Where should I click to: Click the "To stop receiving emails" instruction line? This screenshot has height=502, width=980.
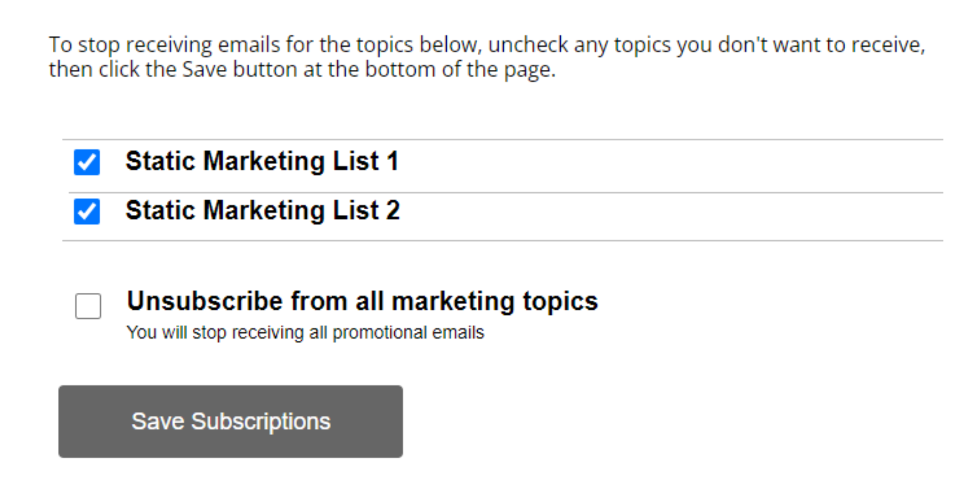(487, 45)
